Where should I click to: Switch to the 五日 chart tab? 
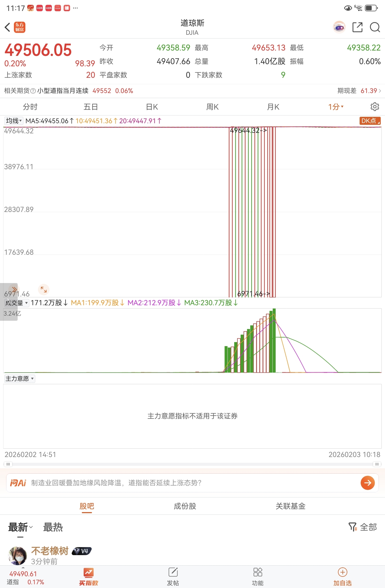(x=91, y=107)
